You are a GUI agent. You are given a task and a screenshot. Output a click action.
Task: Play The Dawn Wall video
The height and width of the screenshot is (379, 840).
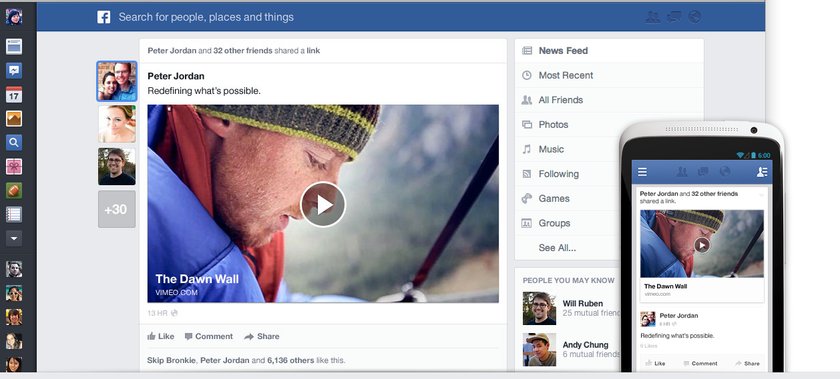[323, 204]
